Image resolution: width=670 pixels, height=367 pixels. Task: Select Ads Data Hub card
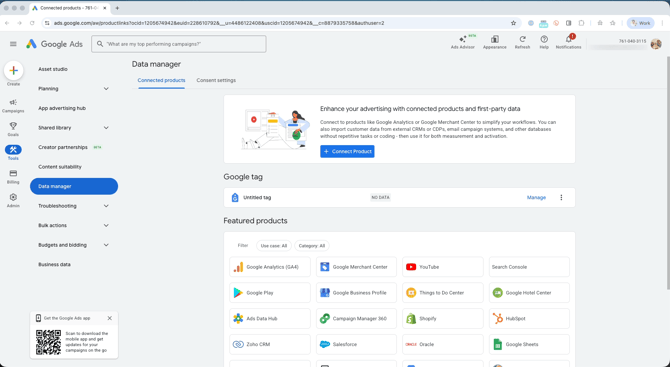click(x=270, y=318)
